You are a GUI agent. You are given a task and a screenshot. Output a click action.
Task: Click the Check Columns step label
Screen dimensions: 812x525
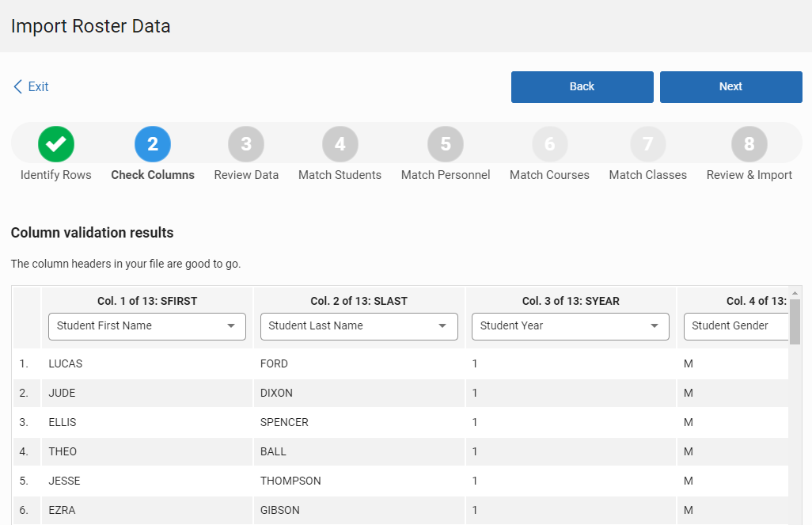pos(153,175)
